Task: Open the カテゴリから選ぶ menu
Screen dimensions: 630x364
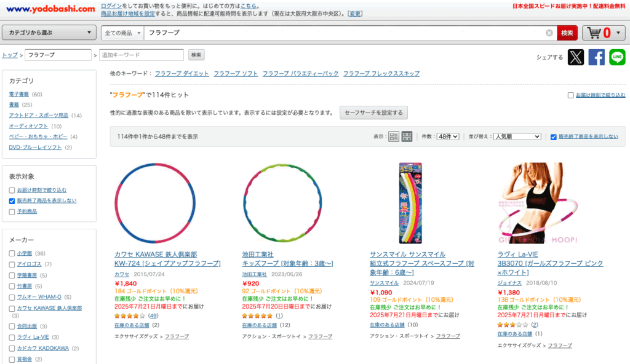Action: [49, 33]
